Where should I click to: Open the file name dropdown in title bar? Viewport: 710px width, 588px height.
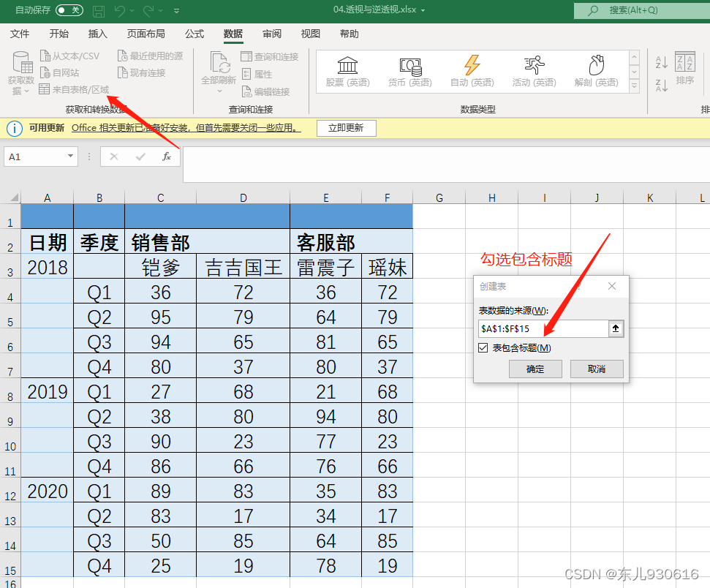[x=423, y=10]
